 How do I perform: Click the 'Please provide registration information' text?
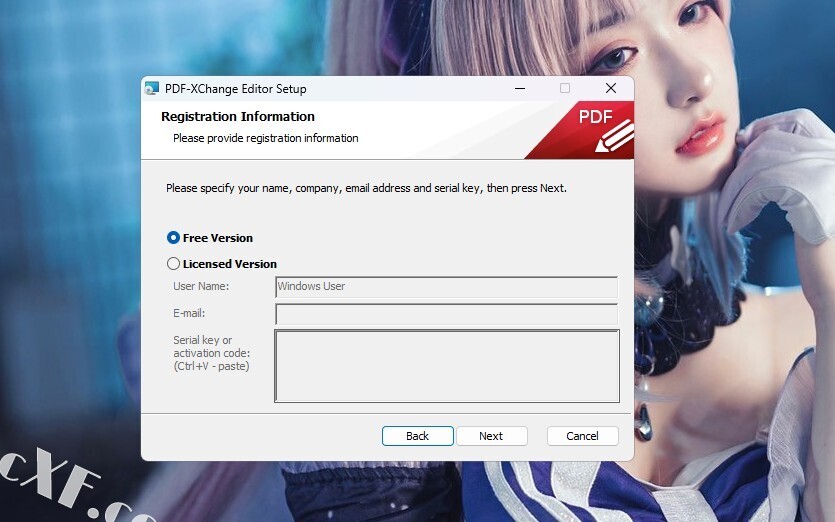click(265, 138)
